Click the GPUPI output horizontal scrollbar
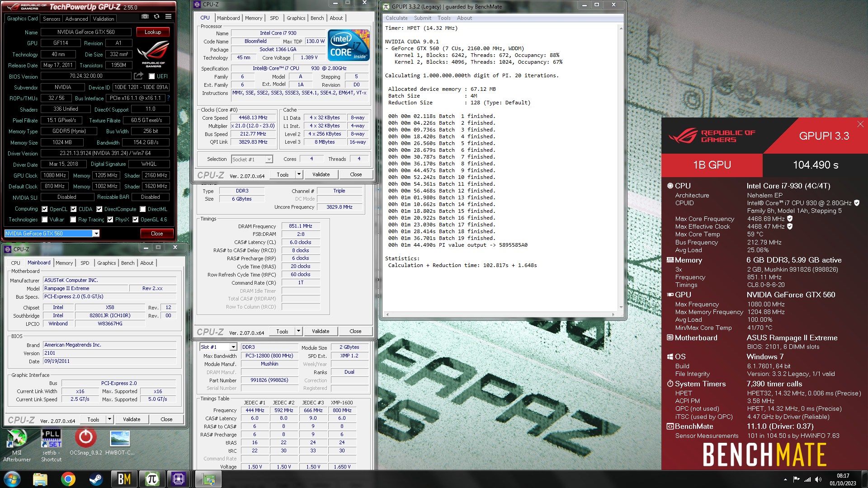The width and height of the screenshot is (868, 488). pyautogui.click(x=500, y=314)
